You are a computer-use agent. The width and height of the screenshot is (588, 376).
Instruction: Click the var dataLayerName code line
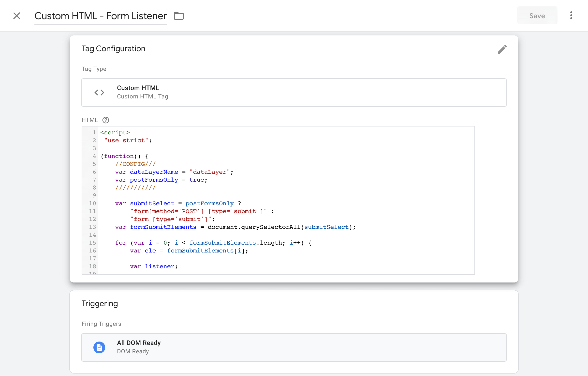pos(174,172)
